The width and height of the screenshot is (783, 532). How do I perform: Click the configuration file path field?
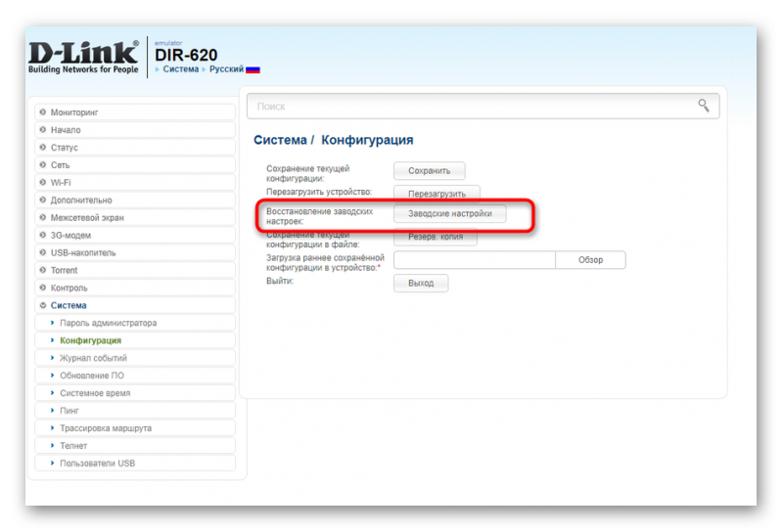pyautogui.click(x=475, y=259)
